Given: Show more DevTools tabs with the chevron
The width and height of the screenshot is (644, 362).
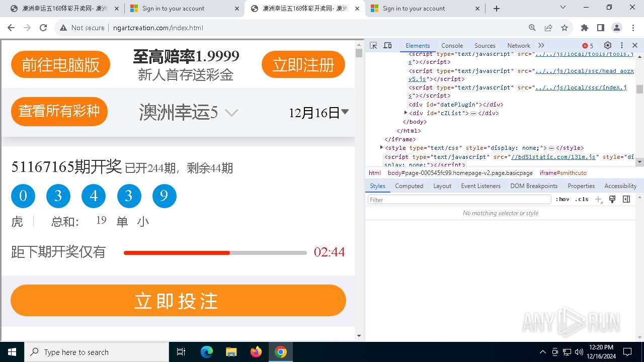Looking at the screenshot, I should tap(541, 45).
